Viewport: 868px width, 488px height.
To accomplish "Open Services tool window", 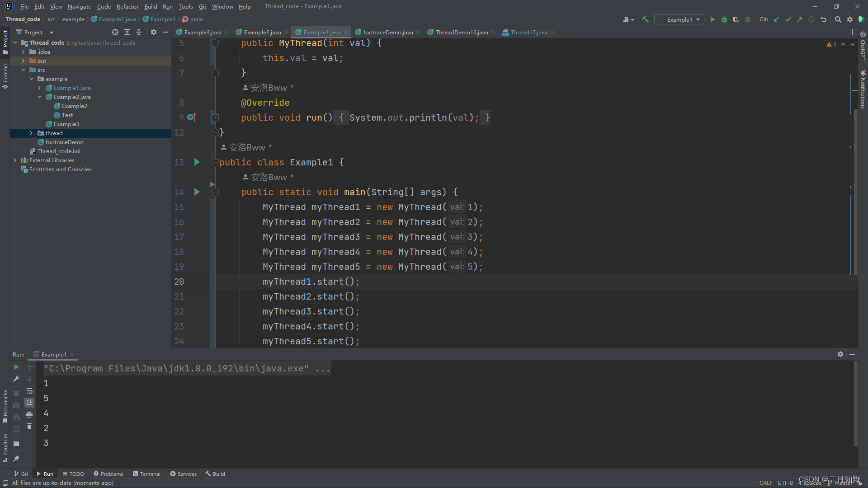I will tap(183, 474).
